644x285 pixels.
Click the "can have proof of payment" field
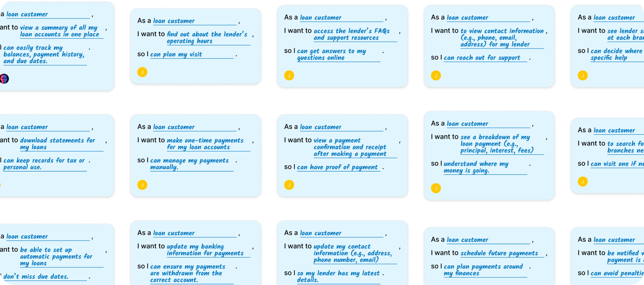point(337,167)
